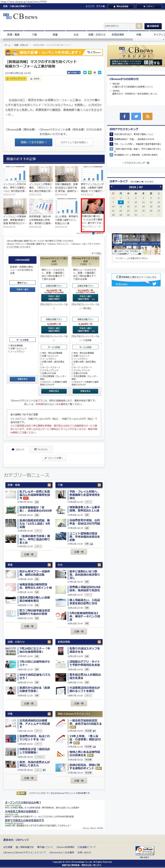Open the 新商品情報 navigation menu
The width and height of the screenshot is (165, 868).
(118, 34)
